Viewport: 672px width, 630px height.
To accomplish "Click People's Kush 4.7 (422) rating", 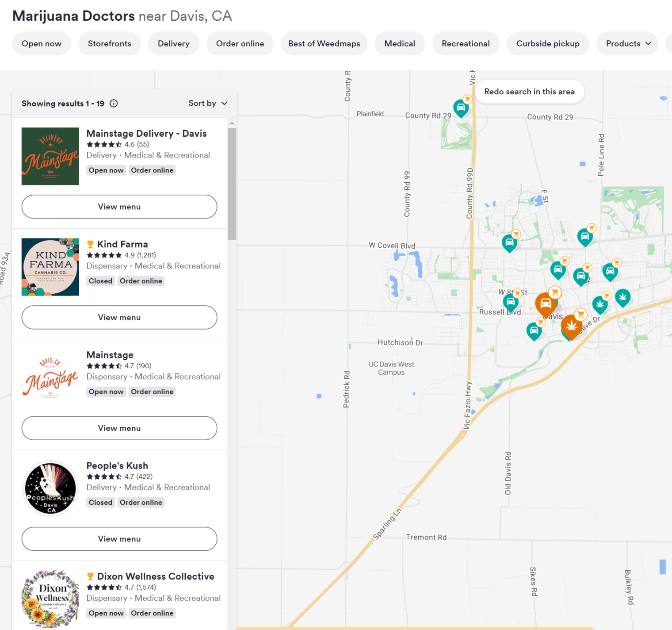I will point(119,476).
